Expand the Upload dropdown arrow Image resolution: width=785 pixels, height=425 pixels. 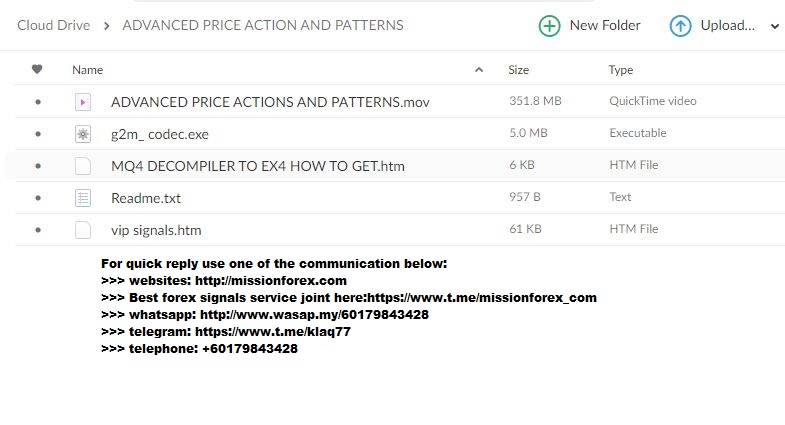coord(775,26)
